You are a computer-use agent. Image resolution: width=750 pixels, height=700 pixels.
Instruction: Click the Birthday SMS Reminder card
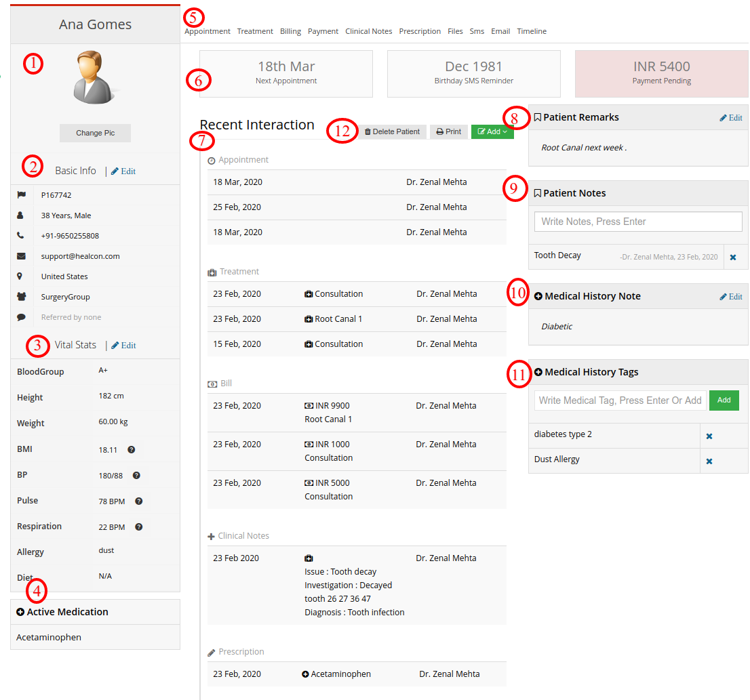point(473,74)
